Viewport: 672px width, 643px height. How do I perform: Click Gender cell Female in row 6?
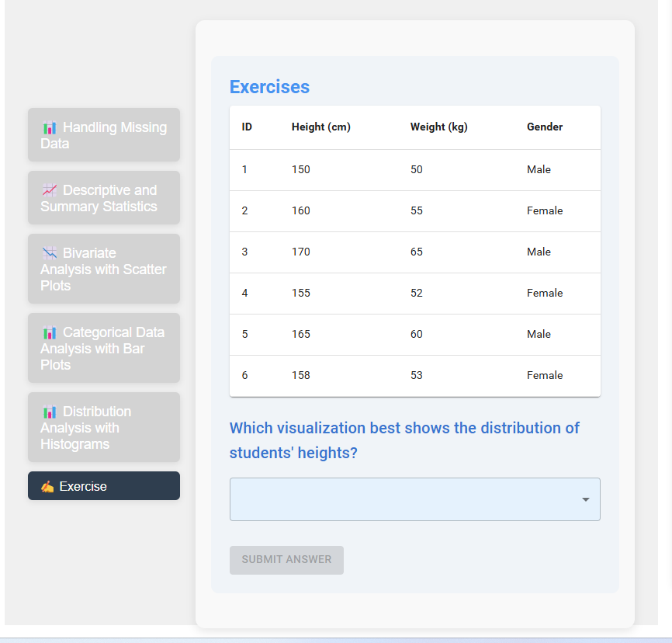point(545,375)
